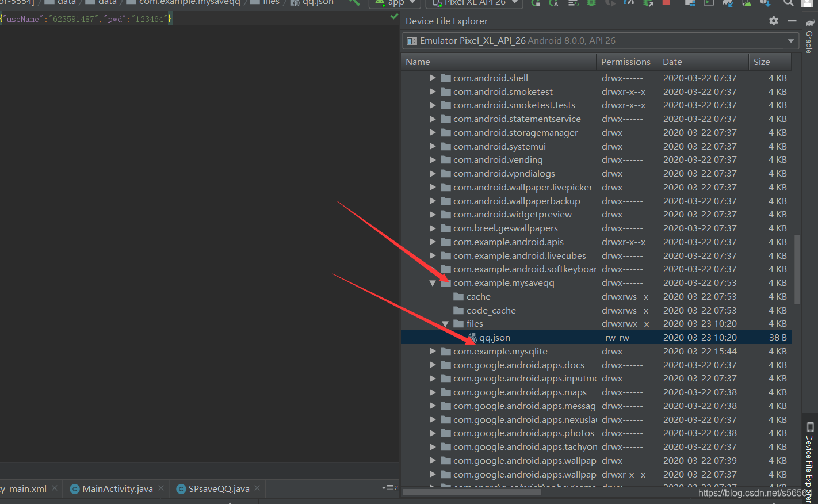This screenshot has height=504, width=818.
Task: Expand the com.google.android.apps.photos folder
Action: pyautogui.click(x=433, y=433)
